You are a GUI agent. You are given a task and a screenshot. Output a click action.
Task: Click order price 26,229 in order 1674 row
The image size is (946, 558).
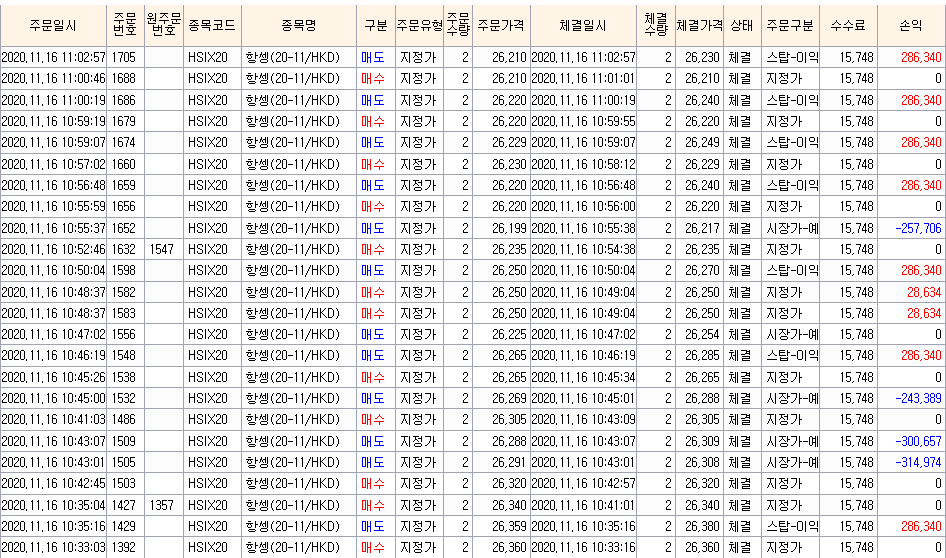click(509, 142)
